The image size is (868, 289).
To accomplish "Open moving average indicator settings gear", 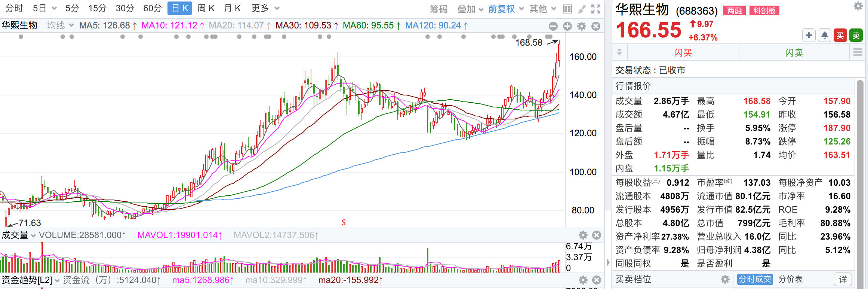I will pos(582,26).
